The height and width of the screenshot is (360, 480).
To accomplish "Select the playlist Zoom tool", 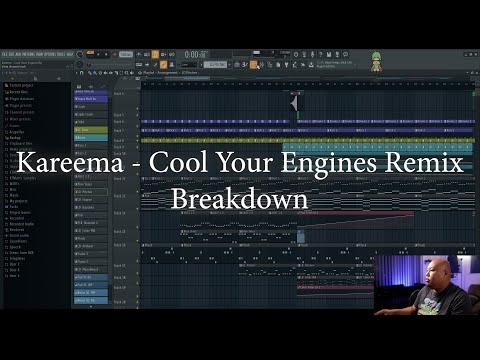I will pos(127,73).
